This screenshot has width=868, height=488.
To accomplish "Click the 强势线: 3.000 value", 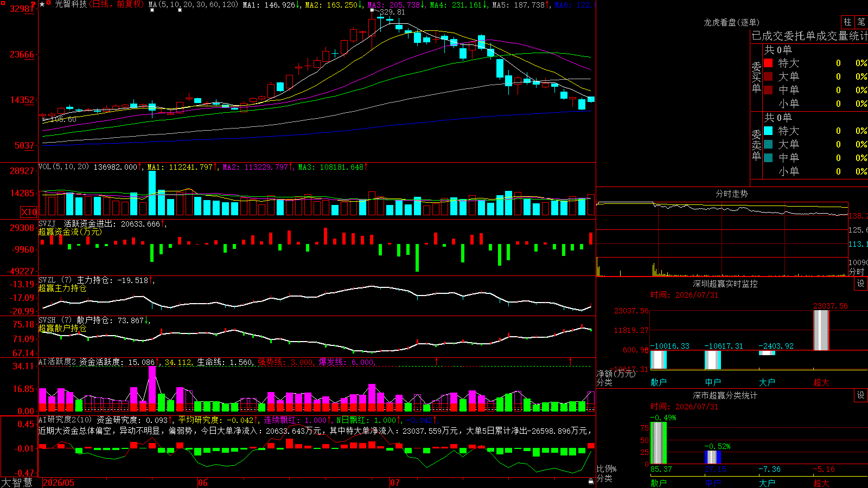I will [x=285, y=362].
